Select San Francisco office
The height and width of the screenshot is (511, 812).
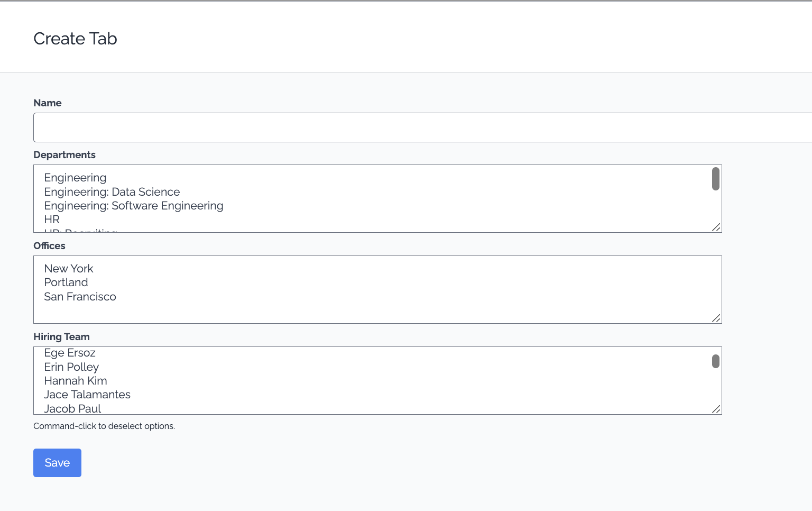click(x=80, y=297)
